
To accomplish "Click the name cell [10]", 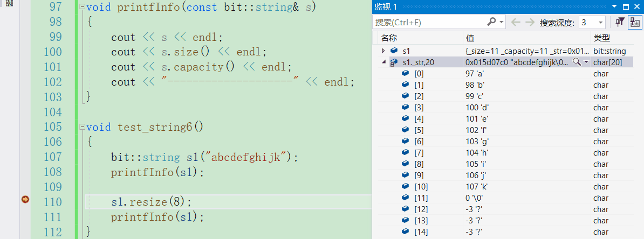I will pyautogui.click(x=421, y=187).
